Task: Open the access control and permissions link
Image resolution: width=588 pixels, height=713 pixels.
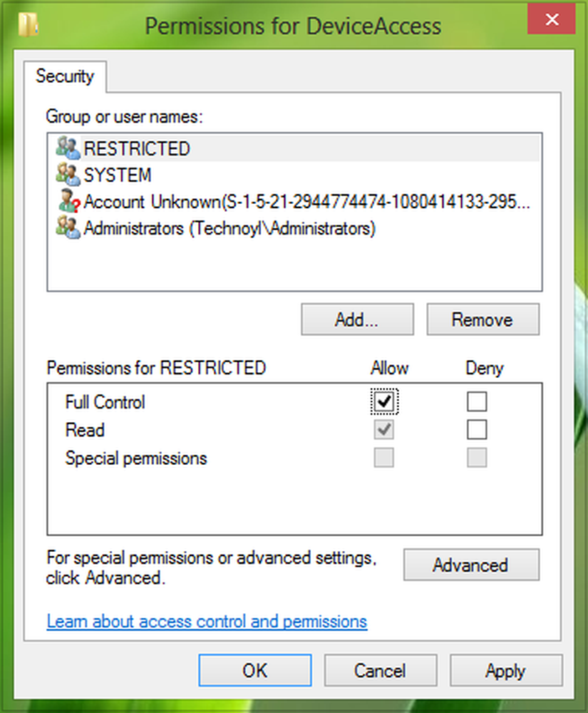Action: (x=207, y=622)
